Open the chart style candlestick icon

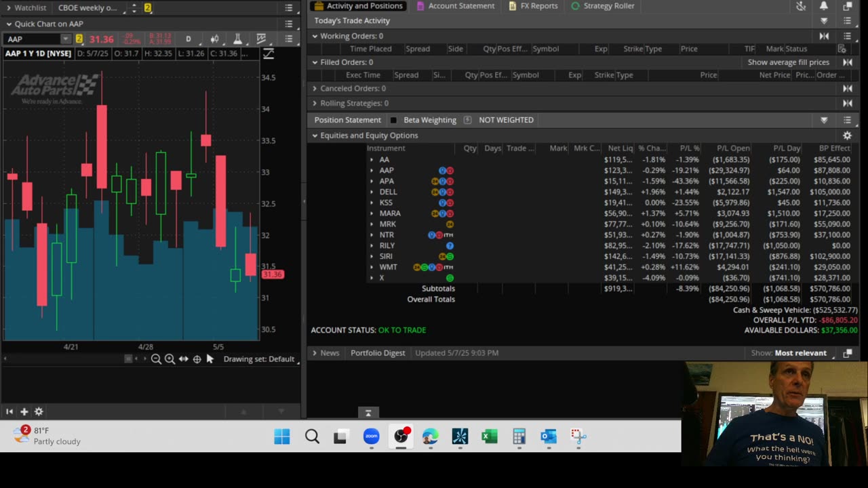tap(214, 39)
